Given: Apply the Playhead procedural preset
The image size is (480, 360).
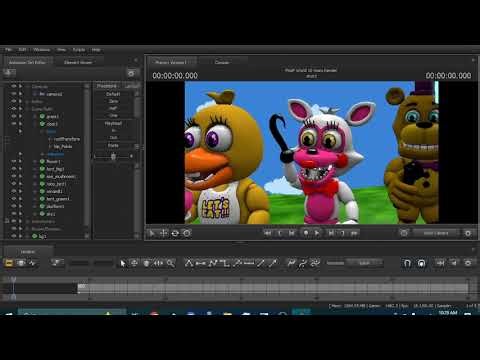Looking at the screenshot, I should [113, 123].
